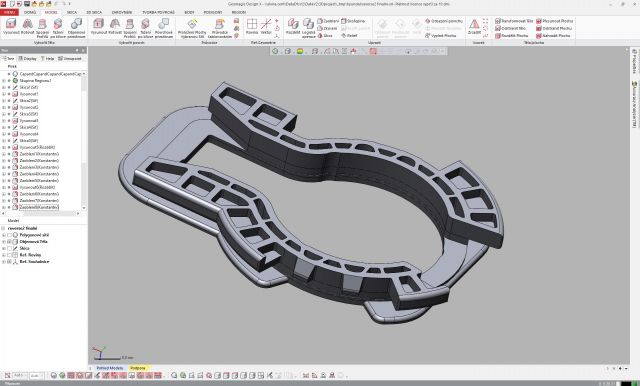The width and height of the screenshot is (640, 386).
Task: Switch to the SKICA ribbon tab
Action: coord(72,12)
